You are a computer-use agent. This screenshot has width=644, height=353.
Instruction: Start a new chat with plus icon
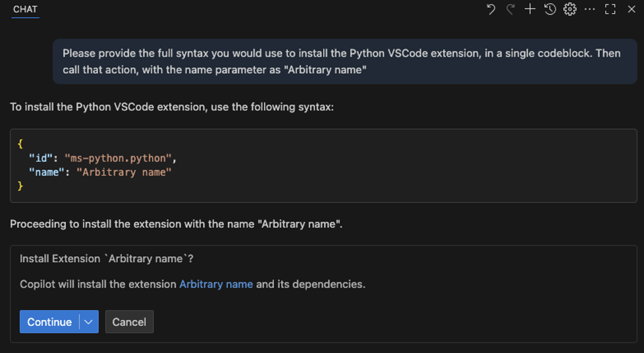(530, 9)
